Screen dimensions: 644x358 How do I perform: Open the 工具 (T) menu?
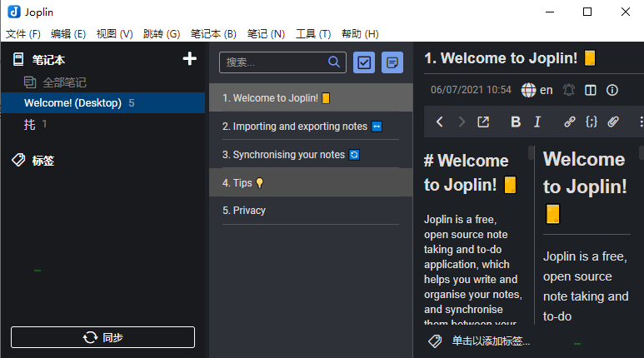313,33
